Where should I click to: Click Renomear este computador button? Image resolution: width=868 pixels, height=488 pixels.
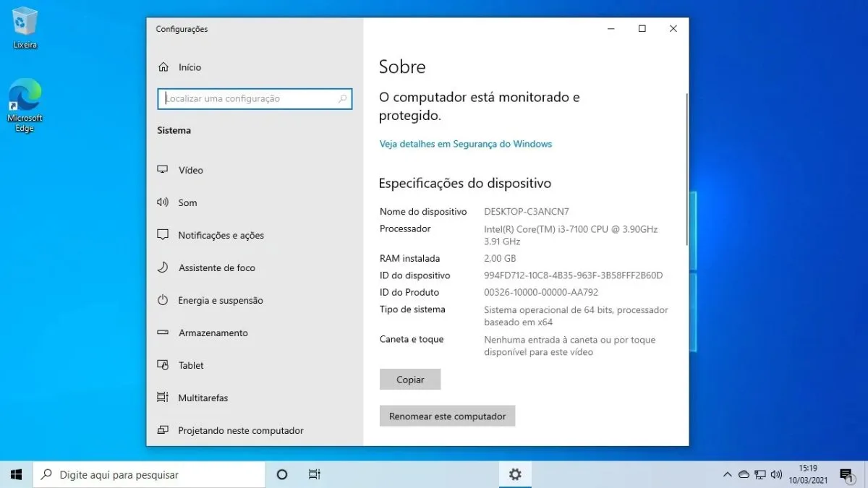(x=447, y=416)
